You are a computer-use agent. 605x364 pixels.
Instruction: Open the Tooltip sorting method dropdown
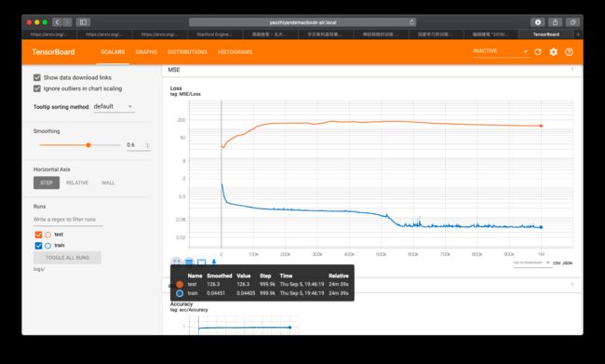pos(114,106)
